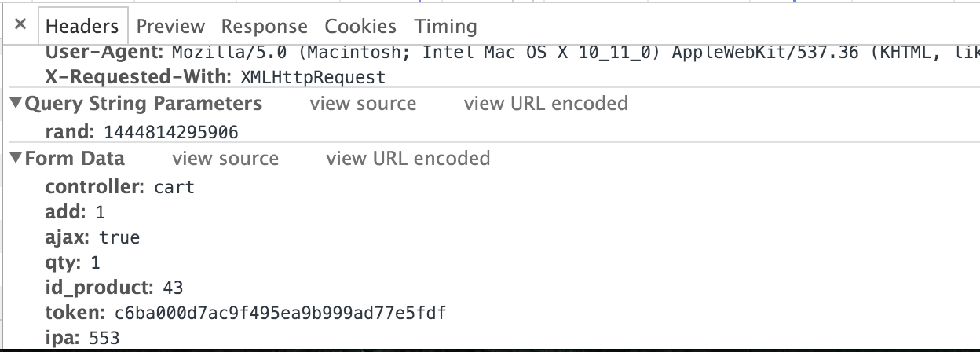The image size is (980, 352).
Task: Click the X-Requested-With header value
Action: pyautogui.click(x=313, y=77)
